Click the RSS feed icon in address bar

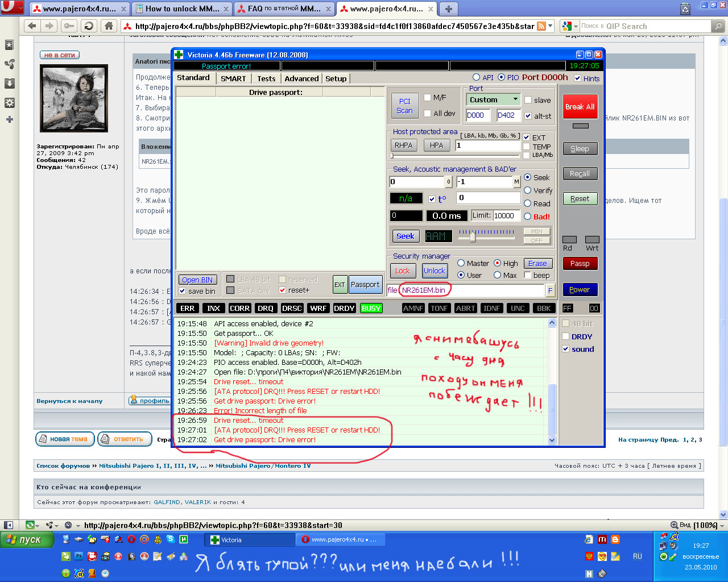coord(541,26)
